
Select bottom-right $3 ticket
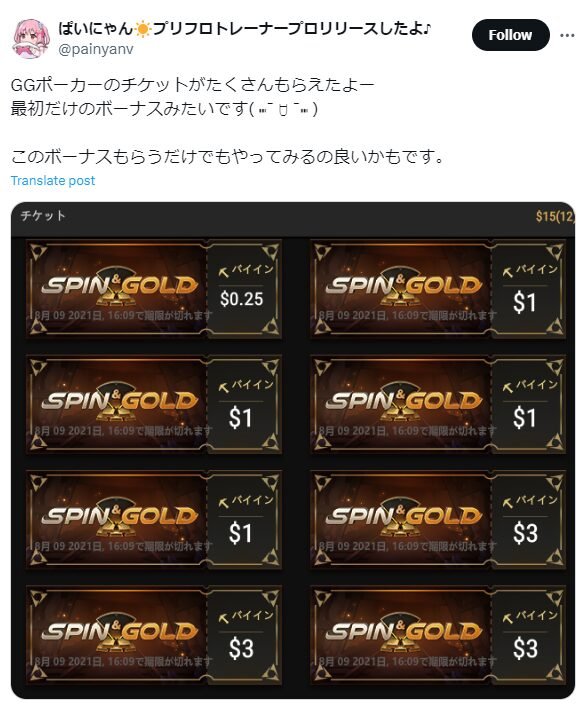[438, 635]
